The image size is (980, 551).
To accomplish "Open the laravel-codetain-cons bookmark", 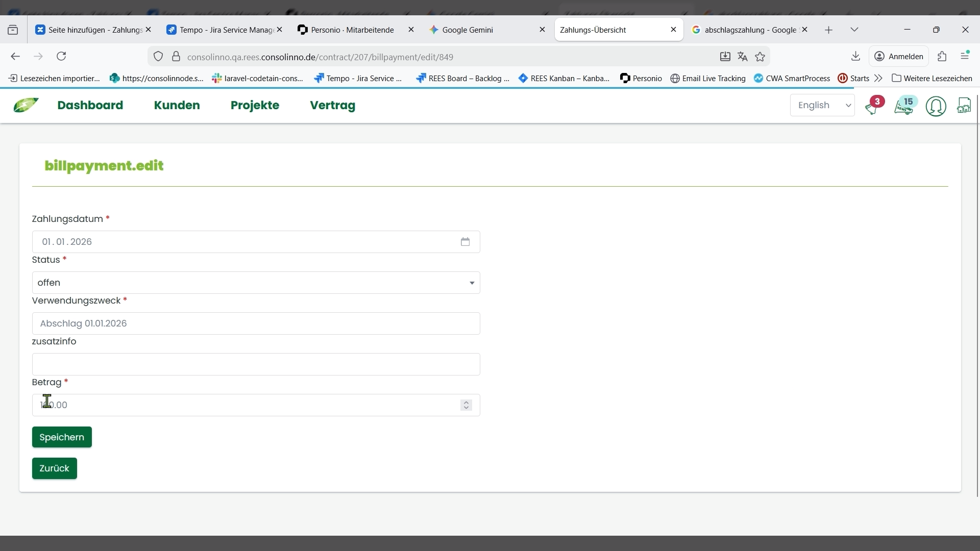I will pos(258,78).
